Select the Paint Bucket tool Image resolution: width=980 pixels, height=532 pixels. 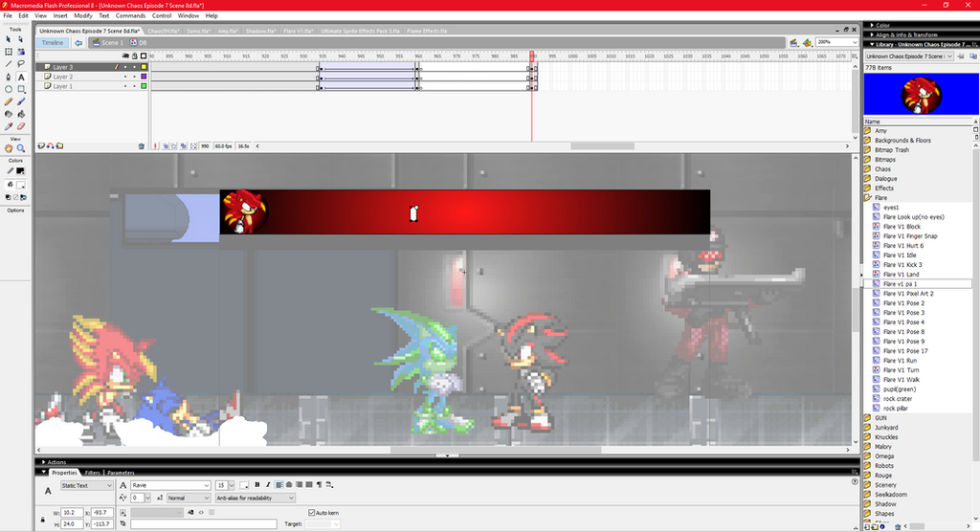click(x=21, y=115)
